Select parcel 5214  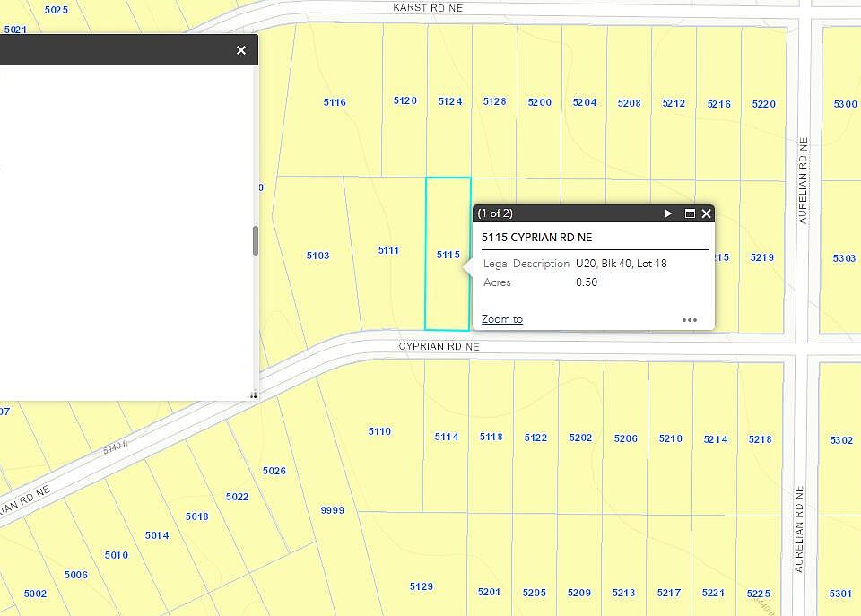[x=716, y=439]
